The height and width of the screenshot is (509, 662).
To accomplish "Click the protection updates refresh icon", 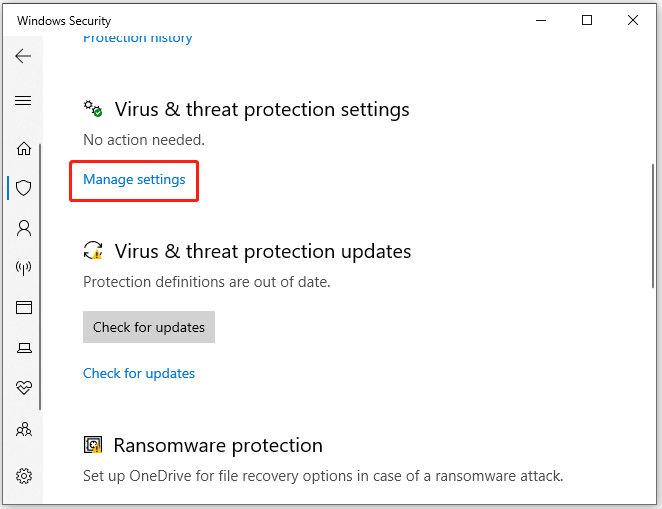I will 93,251.
